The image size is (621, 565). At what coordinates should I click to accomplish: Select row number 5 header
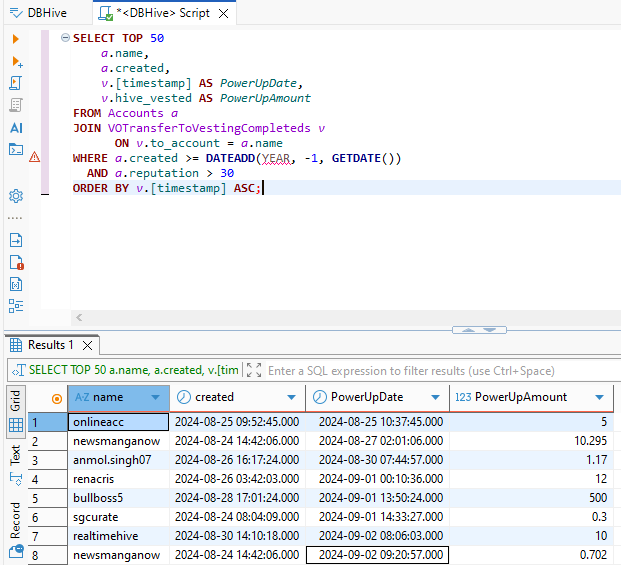click(x=48, y=498)
